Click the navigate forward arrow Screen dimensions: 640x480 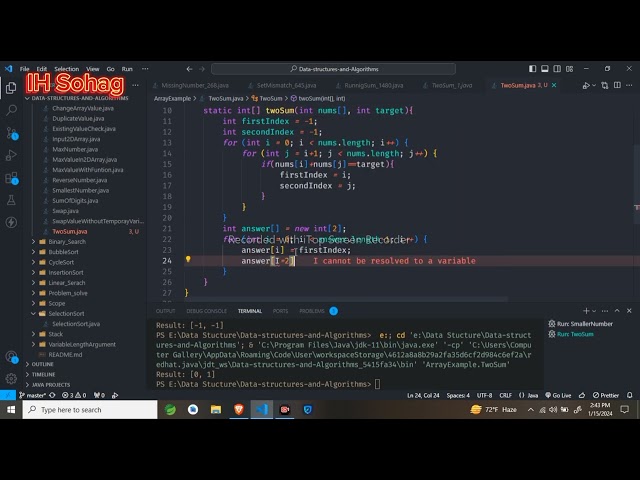pos(202,69)
